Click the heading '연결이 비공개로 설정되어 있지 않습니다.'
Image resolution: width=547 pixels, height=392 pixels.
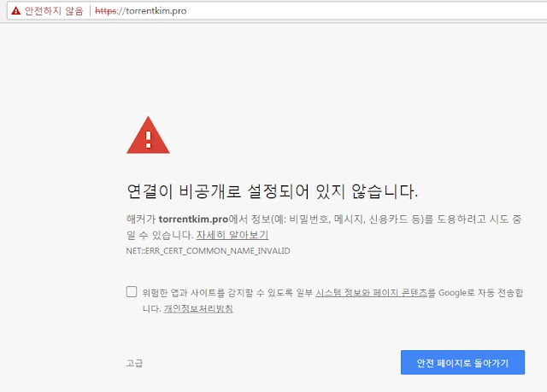click(x=272, y=191)
